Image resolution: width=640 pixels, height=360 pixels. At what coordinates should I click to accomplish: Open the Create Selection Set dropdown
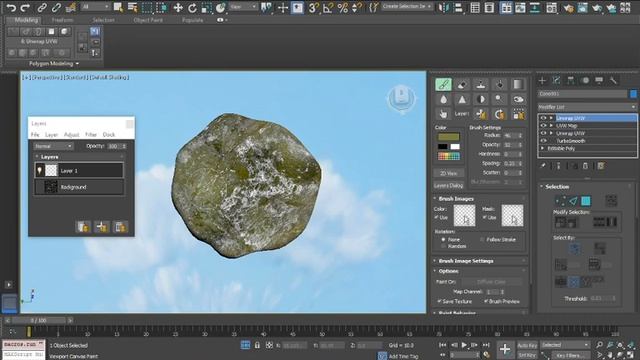pyautogui.click(x=407, y=7)
